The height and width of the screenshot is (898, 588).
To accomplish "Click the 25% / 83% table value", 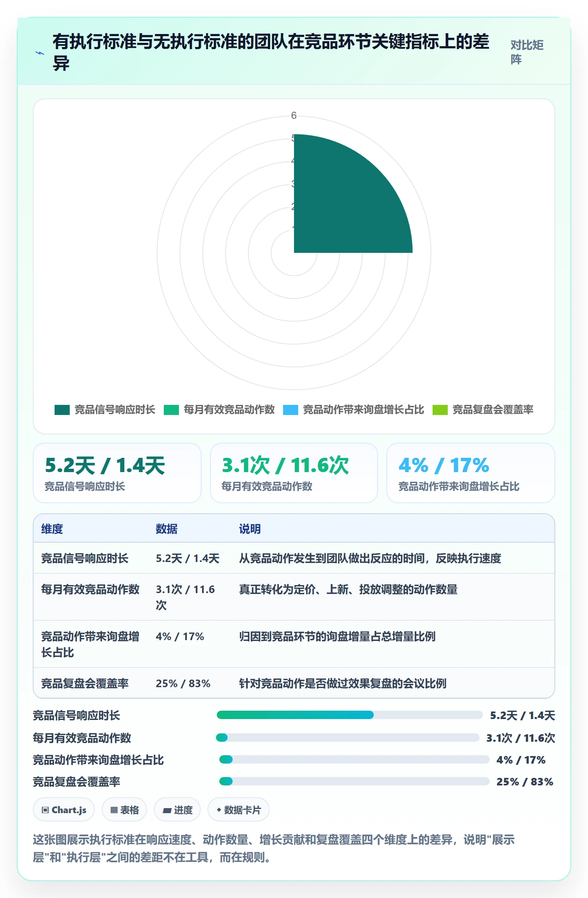I will [x=183, y=683].
